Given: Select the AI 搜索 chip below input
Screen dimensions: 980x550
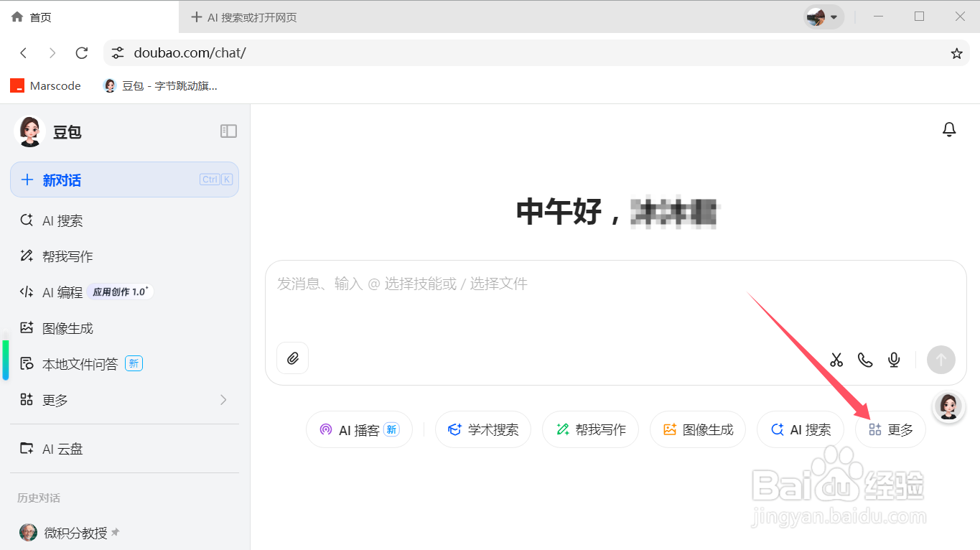Looking at the screenshot, I should (x=800, y=429).
